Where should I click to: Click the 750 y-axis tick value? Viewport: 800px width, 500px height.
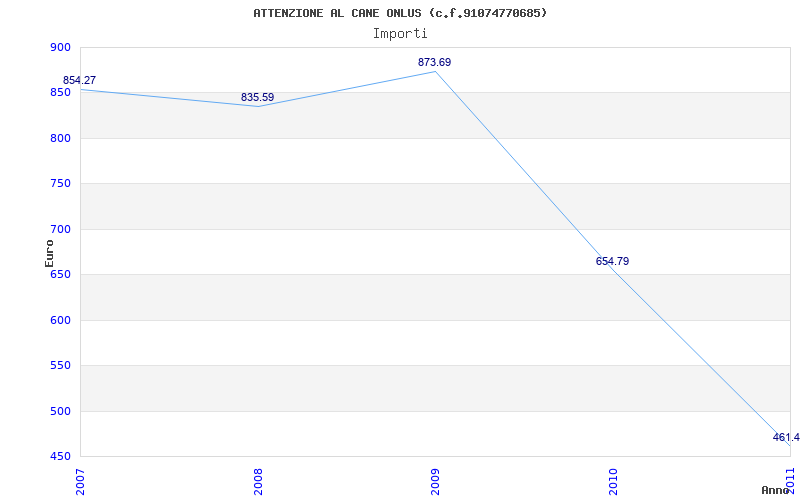pyautogui.click(x=60, y=183)
